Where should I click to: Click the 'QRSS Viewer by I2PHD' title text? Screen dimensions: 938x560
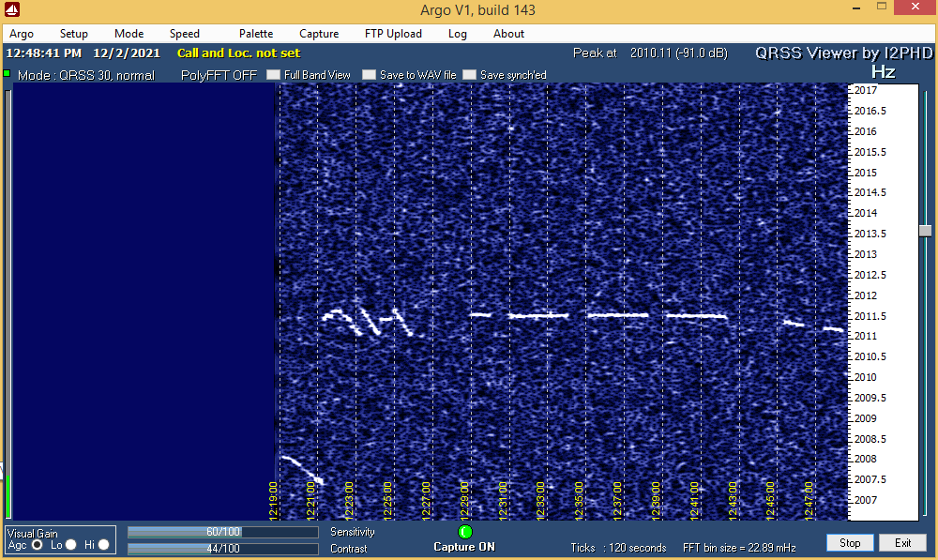click(x=843, y=53)
